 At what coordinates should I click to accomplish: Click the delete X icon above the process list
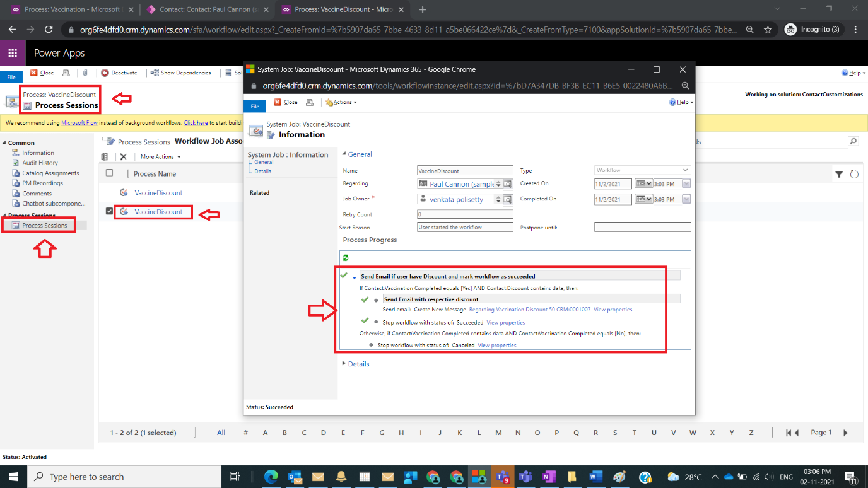coord(124,156)
